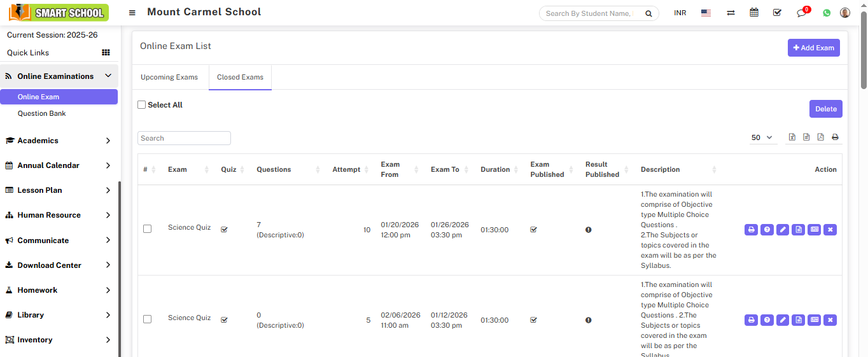Export the exam list to Excel

[x=792, y=137]
